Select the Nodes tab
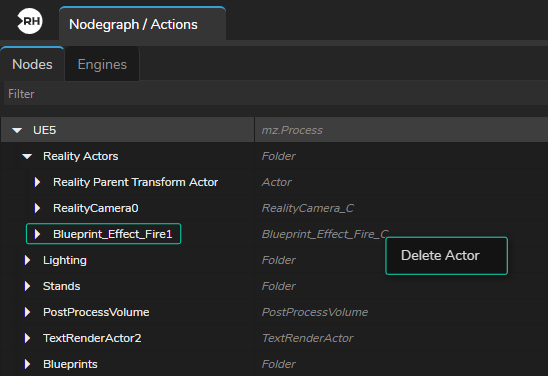 32,64
